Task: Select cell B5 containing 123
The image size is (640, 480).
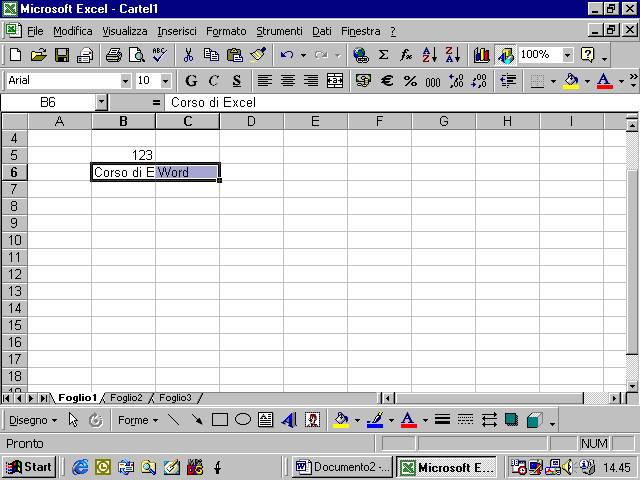Action: 123,155
